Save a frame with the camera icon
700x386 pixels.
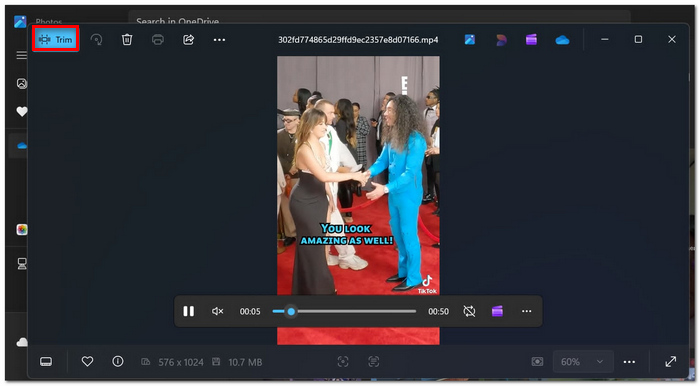(538, 361)
